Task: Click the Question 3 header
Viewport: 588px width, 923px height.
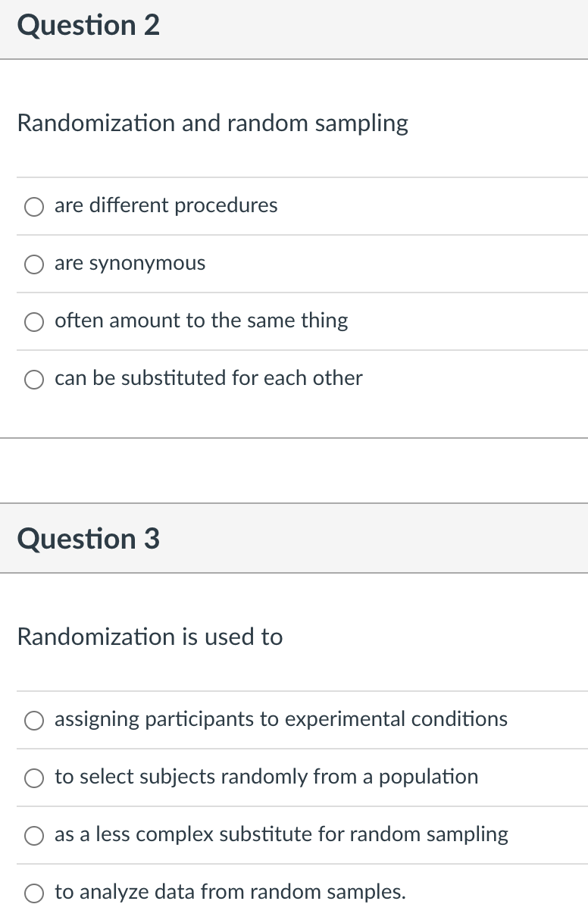Action: (x=89, y=539)
